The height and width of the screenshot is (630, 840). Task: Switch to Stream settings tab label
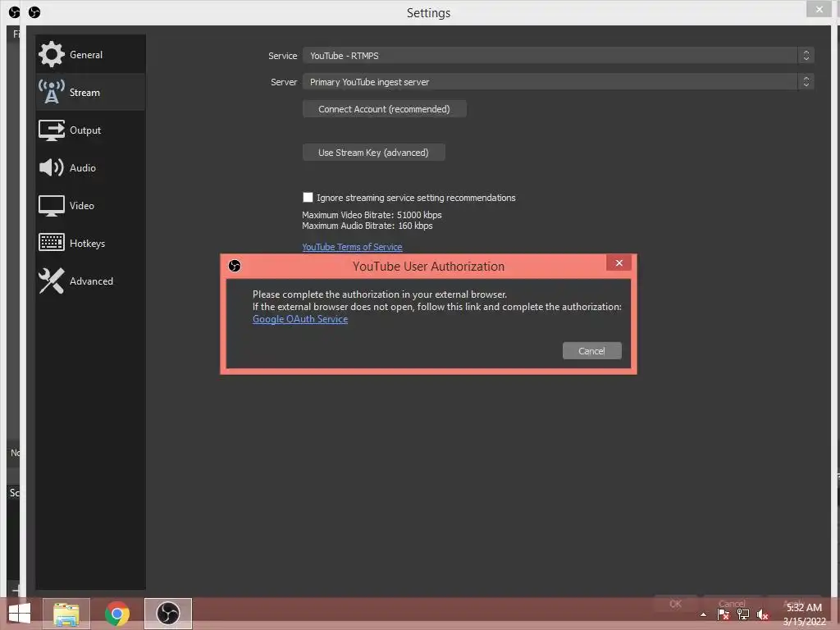(84, 92)
